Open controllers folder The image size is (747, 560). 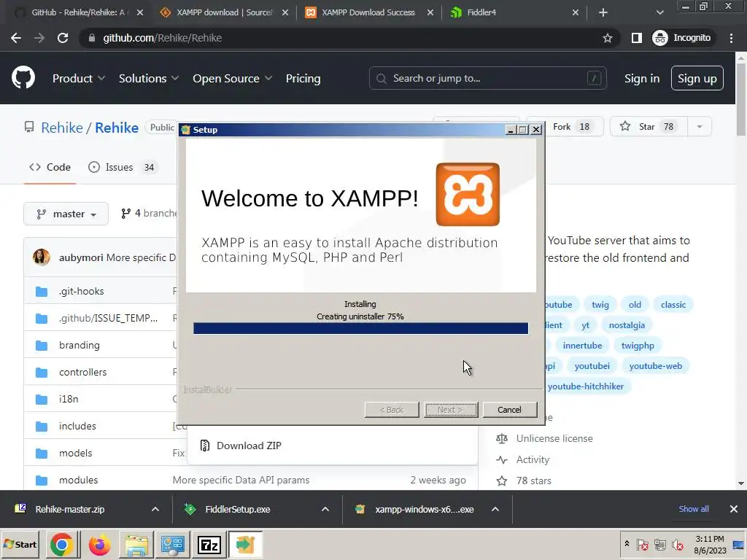click(x=83, y=372)
